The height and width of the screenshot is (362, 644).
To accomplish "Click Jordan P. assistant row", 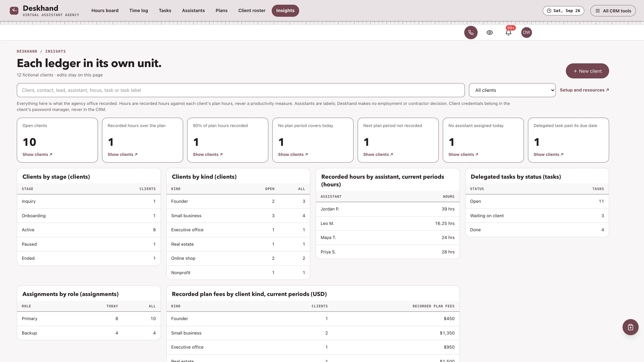I will click(x=388, y=209).
